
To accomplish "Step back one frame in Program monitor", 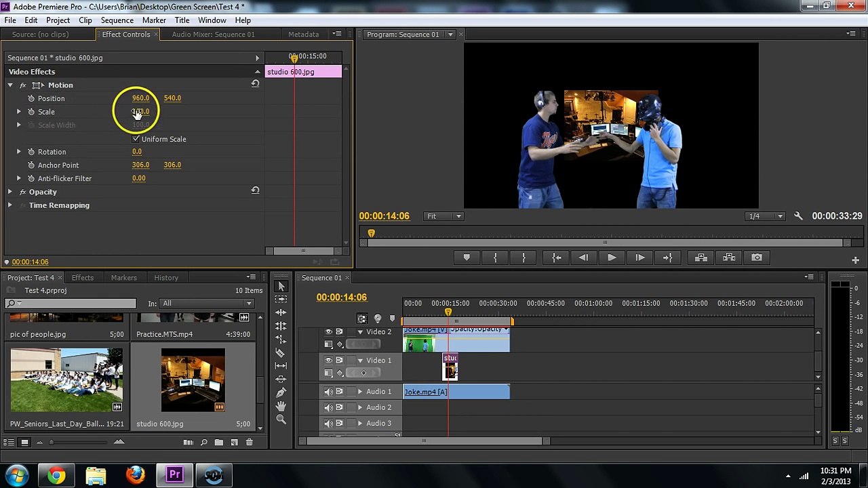I will tap(584, 258).
